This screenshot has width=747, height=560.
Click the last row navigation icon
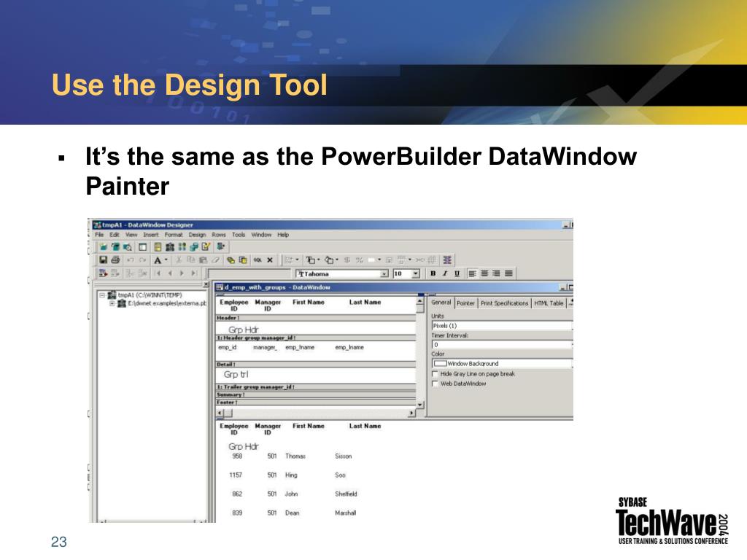coord(194,273)
